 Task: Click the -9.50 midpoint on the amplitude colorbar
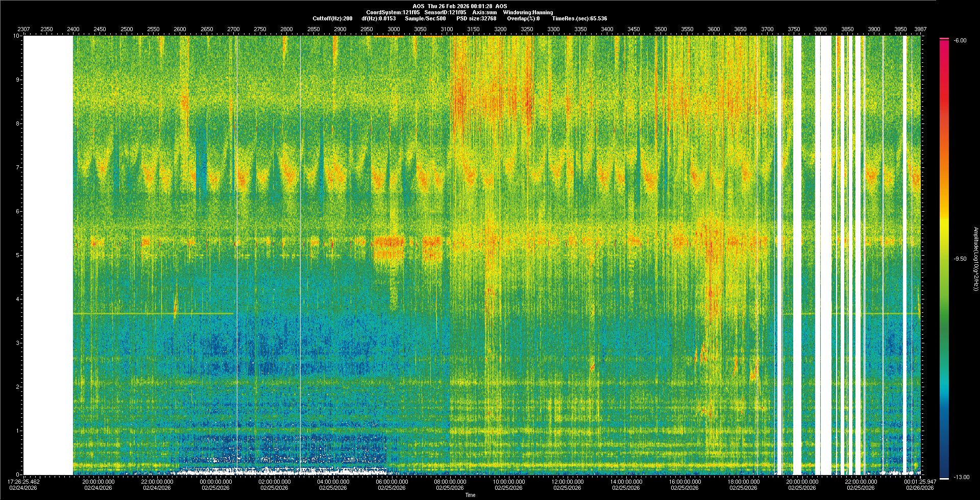click(960, 259)
